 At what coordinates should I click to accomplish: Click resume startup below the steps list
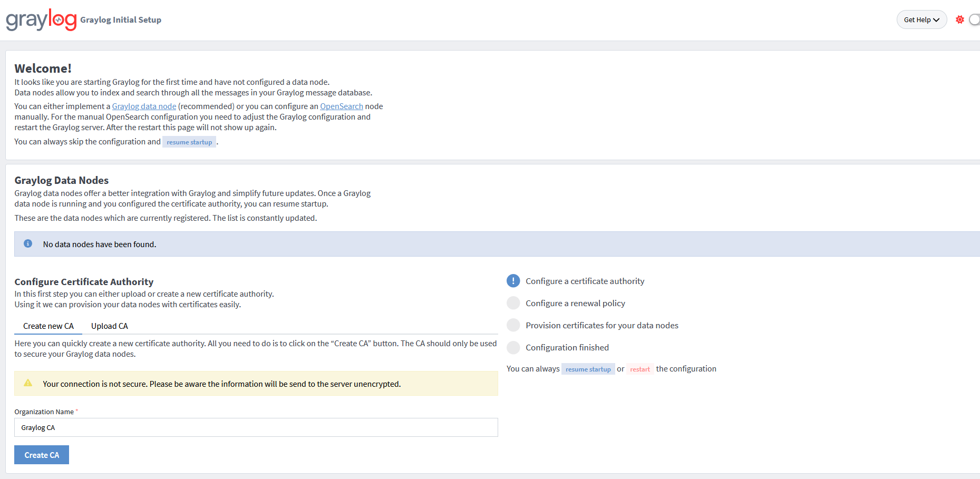tap(588, 369)
